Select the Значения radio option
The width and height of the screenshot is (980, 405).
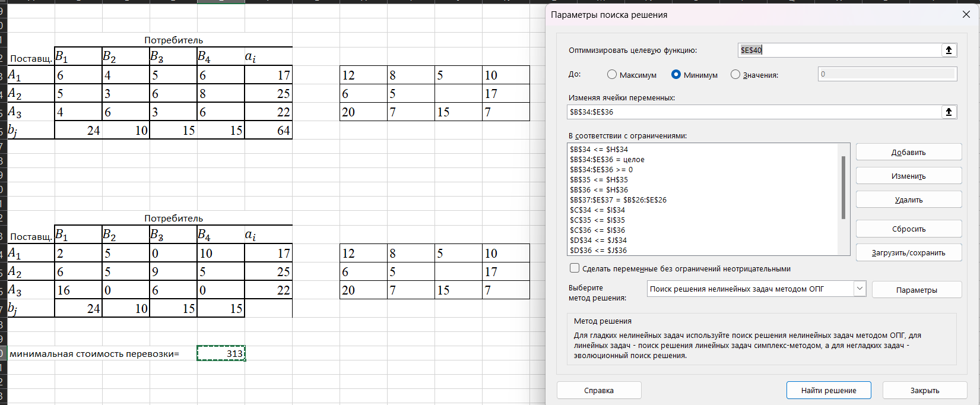735,75
